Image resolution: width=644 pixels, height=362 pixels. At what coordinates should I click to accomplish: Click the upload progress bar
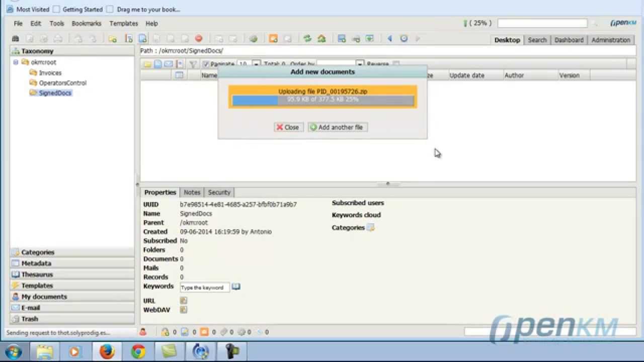pyautogui.click(x=323, y=100)
